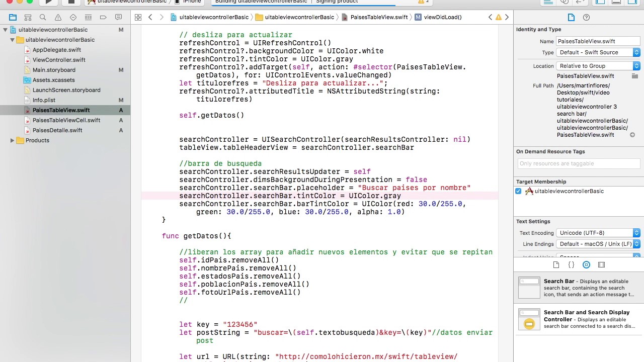Open the Text Encoding dropdown
644x362 pixels.
click(x=598, y=233)
